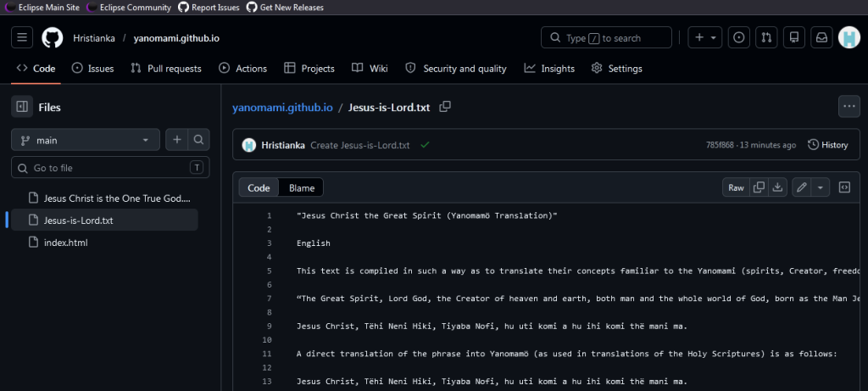Switch to the Code view toggle
This screenshot has width=868, height=391.
click(259, 187)
